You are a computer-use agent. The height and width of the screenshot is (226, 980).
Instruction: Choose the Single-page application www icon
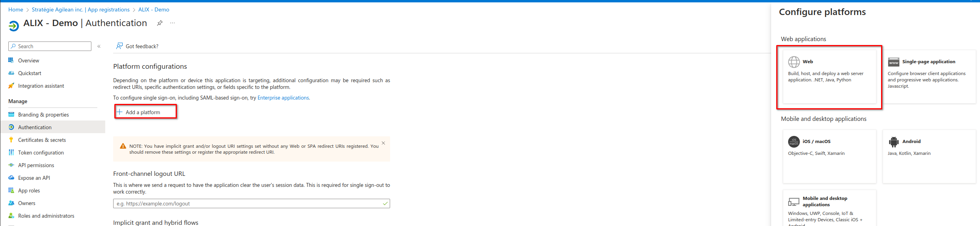(x=893, y=62)
